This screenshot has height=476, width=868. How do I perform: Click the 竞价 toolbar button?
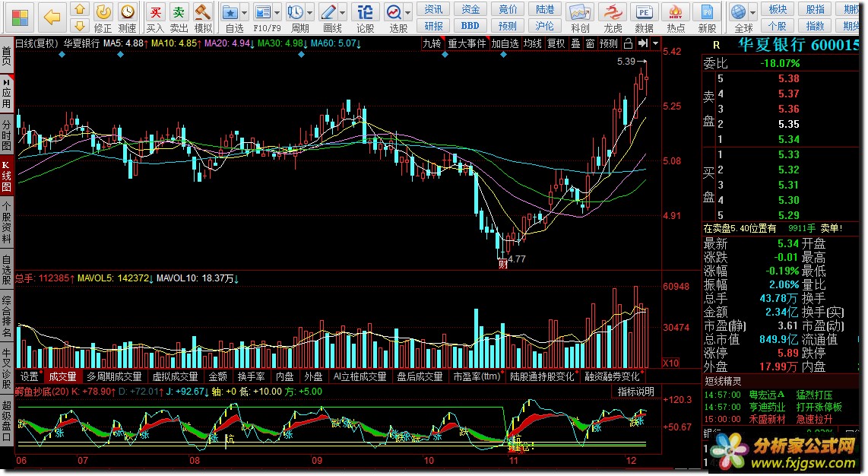coord(508,9)
